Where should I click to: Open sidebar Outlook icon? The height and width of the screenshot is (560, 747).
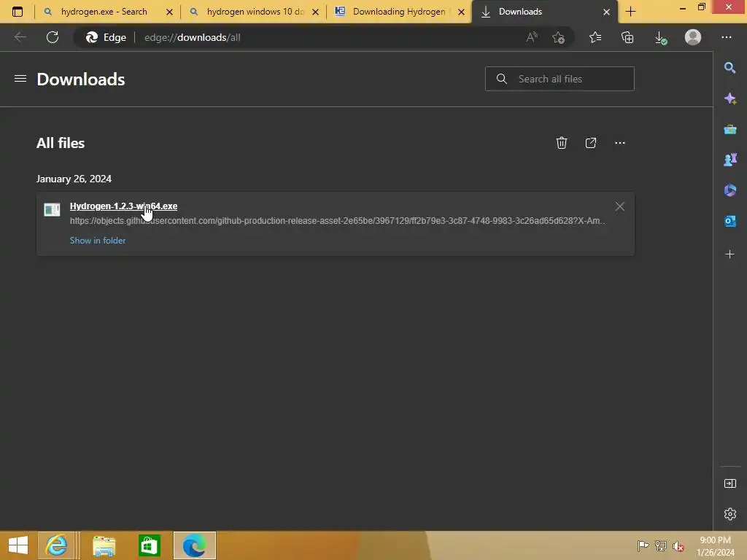[x=729, y=222]
